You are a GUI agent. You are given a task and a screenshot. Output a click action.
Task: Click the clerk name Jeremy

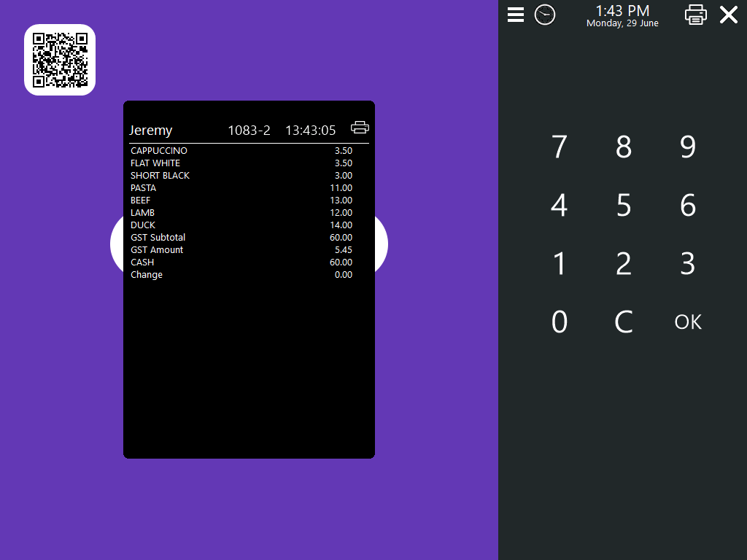pos(150,131)
